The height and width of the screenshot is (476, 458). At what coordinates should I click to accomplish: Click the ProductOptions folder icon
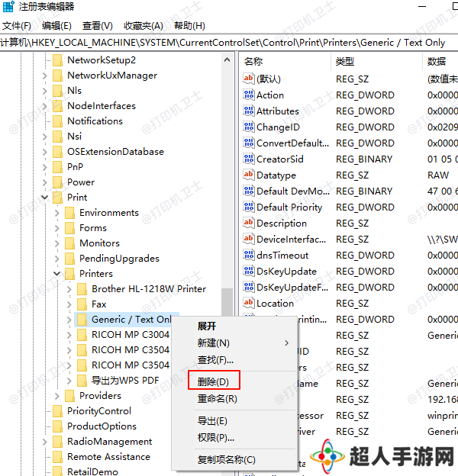(57, 426)
